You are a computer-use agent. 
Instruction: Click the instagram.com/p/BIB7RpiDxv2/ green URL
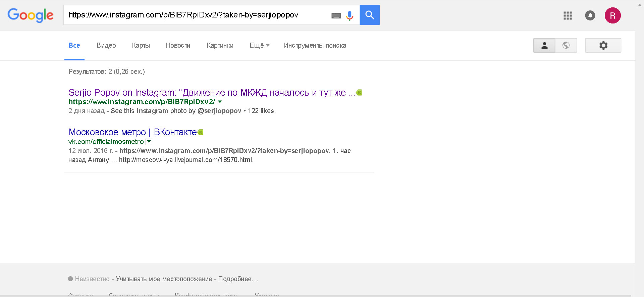(142, 102)
